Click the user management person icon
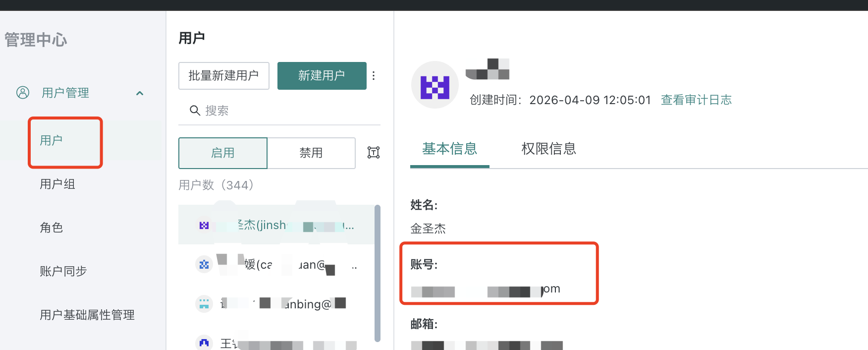Image resolution: width=868 pixels, height=350 pixels. [x=23, y=93]
